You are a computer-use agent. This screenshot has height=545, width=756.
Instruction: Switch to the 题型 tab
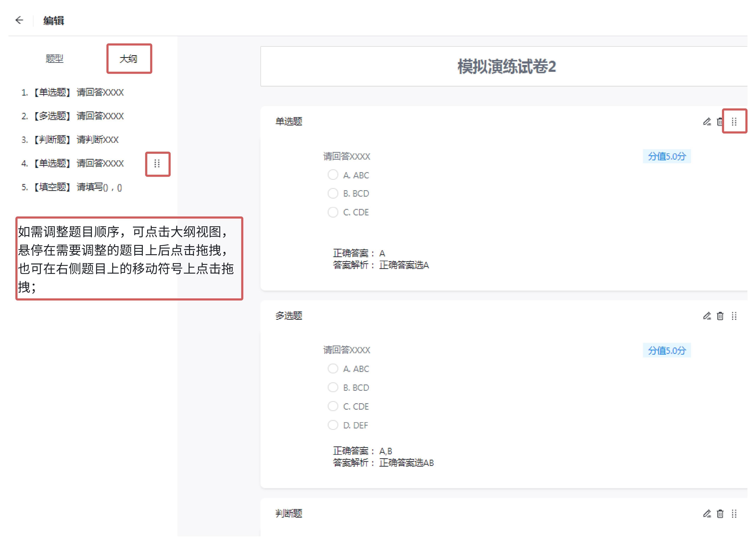pos(54,59)
